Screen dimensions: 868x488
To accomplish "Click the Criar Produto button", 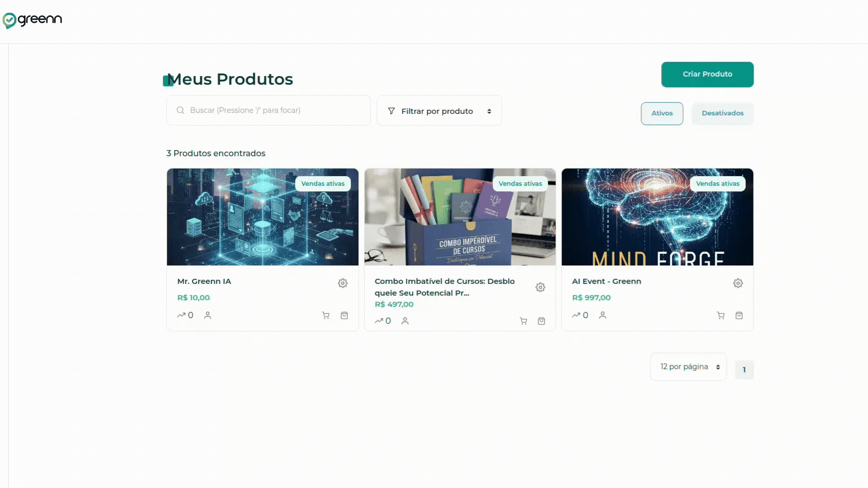I will pyautogui.click(x=707, y=75).
